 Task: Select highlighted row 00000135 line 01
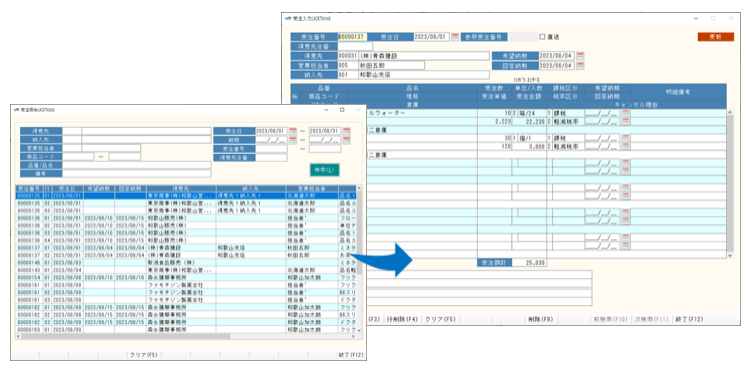[187, 196]
